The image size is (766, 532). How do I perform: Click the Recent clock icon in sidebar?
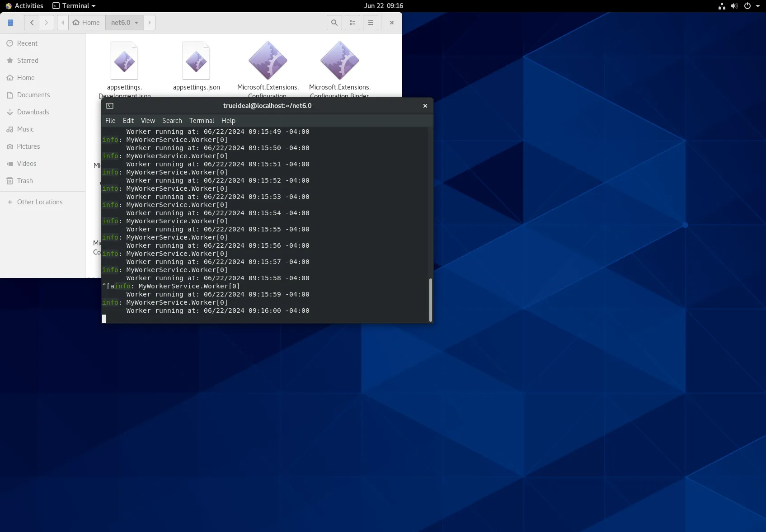pos(10,43)
